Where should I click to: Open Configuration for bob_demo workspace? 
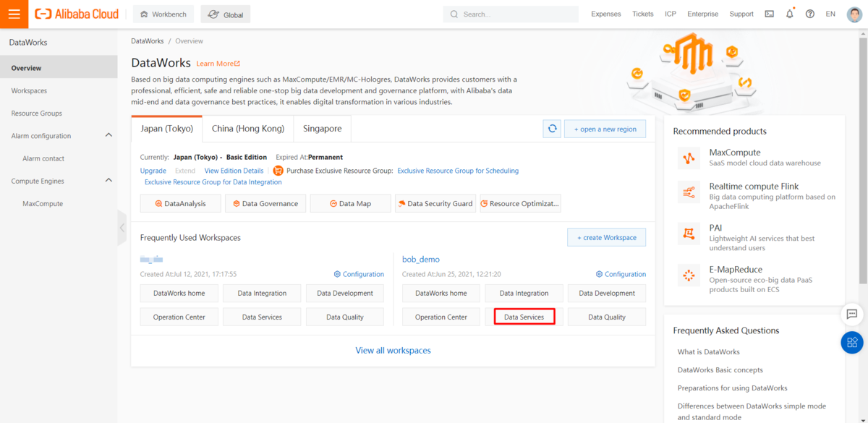[x=621, y=274]
